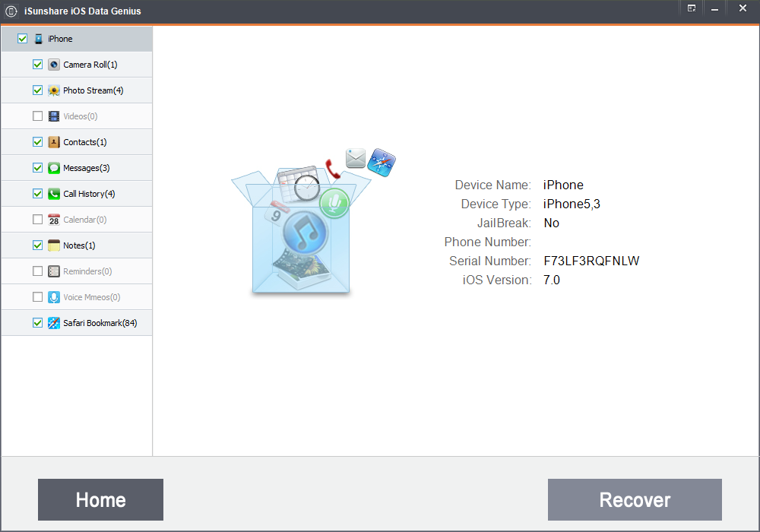Select the Voice Mmeos(0) entry
This screenshot has height=532, width=760.
coord(92,297)
